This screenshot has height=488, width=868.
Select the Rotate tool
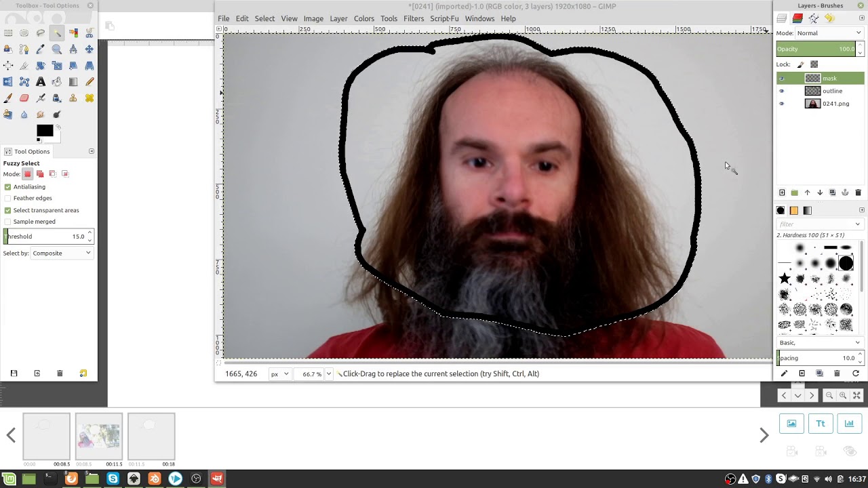click(41, 65)
